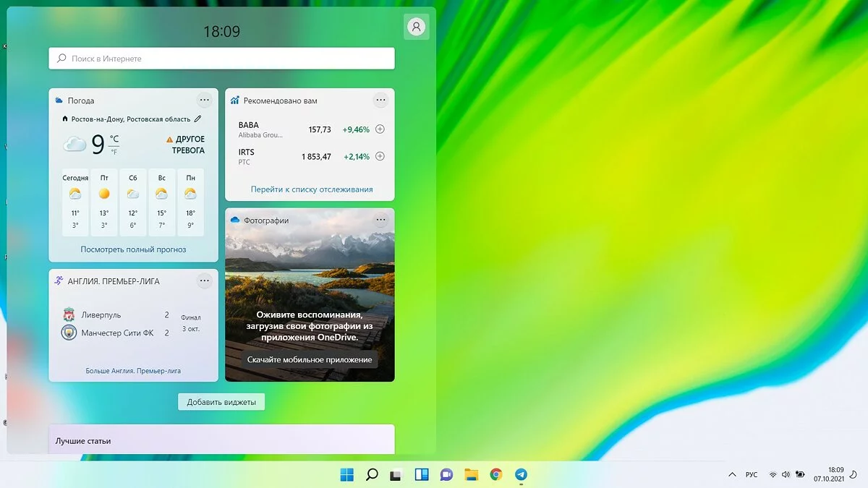The width and height of the screenshot is (868, 488).
Task: Switch РУС input language indicator
Action: click(752, 474)
